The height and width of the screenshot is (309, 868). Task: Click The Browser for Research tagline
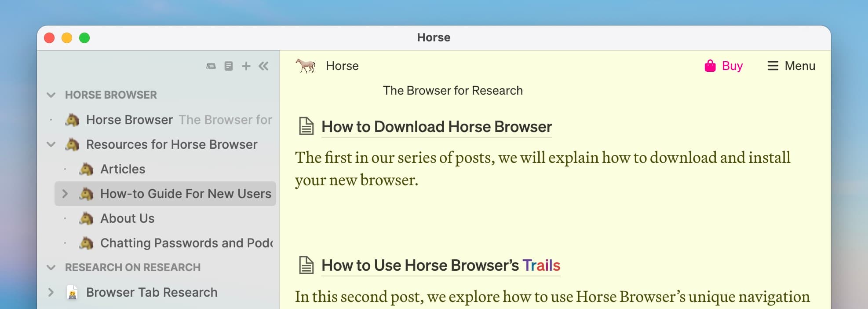tap(453, 91)
